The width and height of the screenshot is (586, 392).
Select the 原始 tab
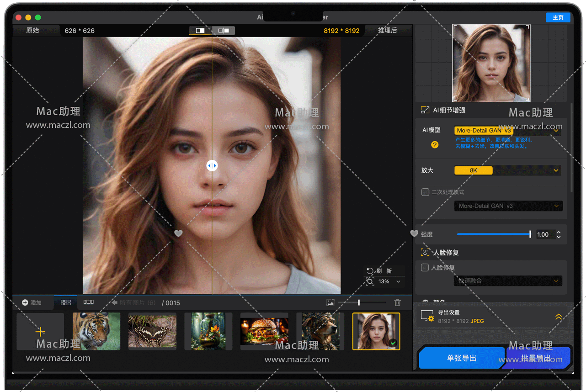[32, 31]
